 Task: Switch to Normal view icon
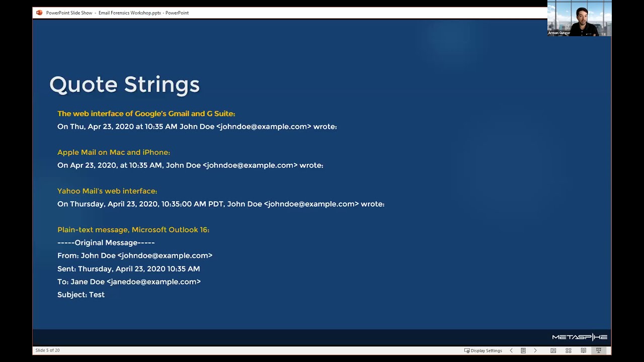click(553, 350)
